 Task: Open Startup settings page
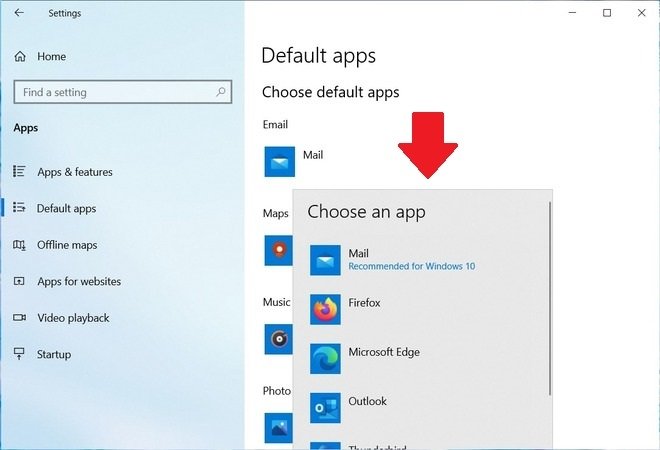point(54,354)
